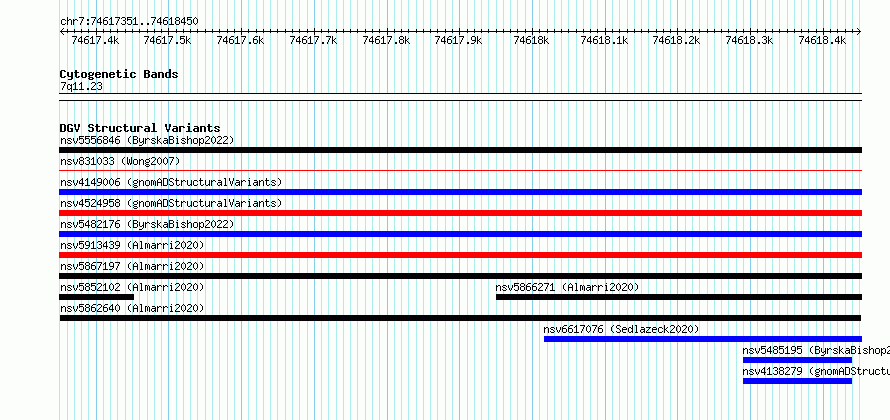Click the blue bar under nsv5485195
Viewport: 890px width, 420px height.
click(x=797, y=360)
